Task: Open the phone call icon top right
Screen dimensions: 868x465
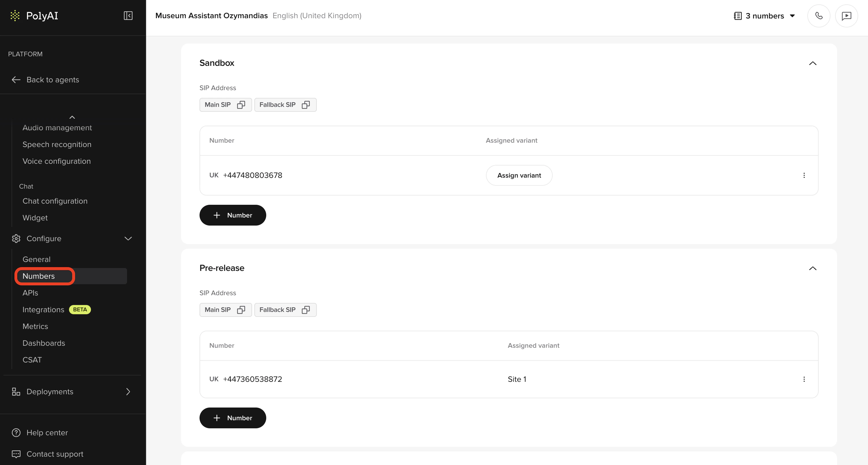Action: (819, 16)
